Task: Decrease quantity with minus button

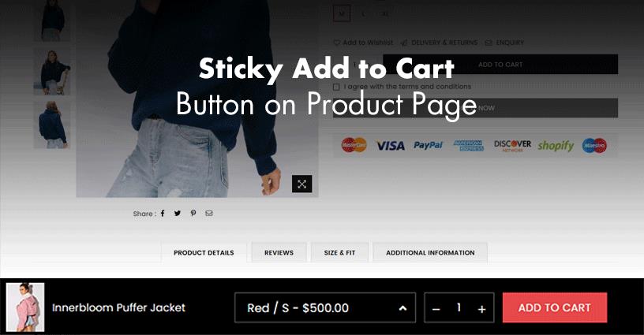Action: point(436,309)
